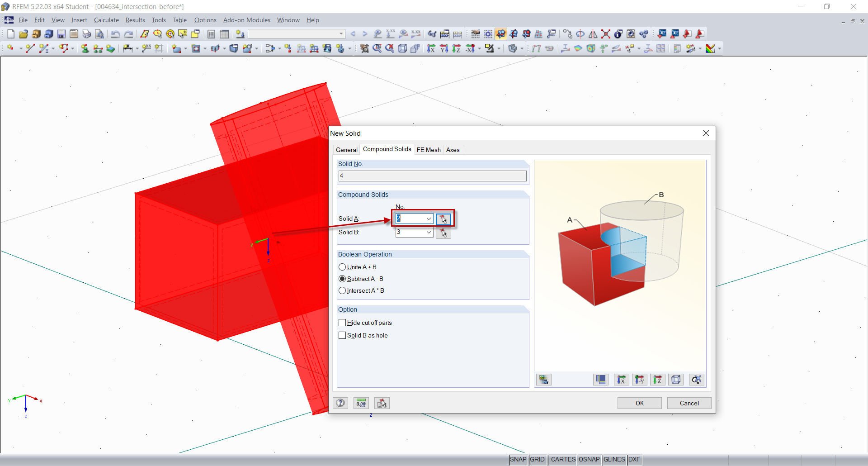The image size is (868, 466).
Task: Create a new RFEM project file
Action: coord(10,33)
